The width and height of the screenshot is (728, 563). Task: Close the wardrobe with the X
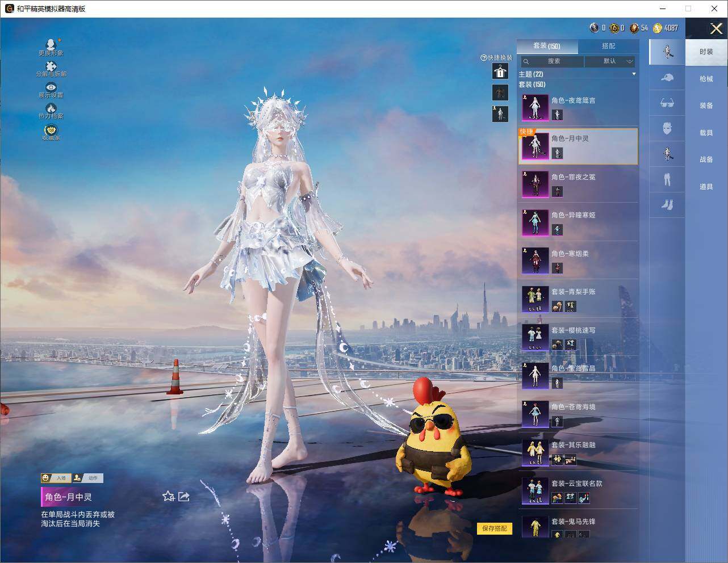pos(716,28)
